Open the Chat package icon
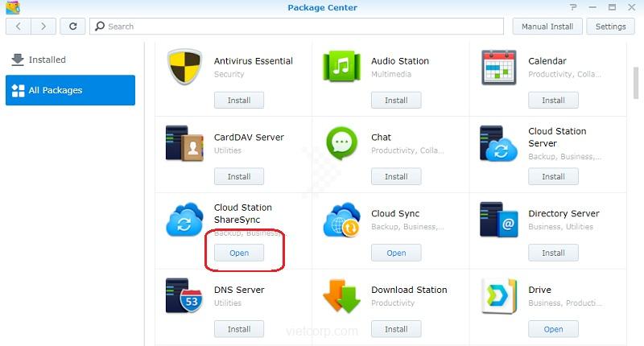The height and width of the screenshot is (346, 644). point(342,144)
